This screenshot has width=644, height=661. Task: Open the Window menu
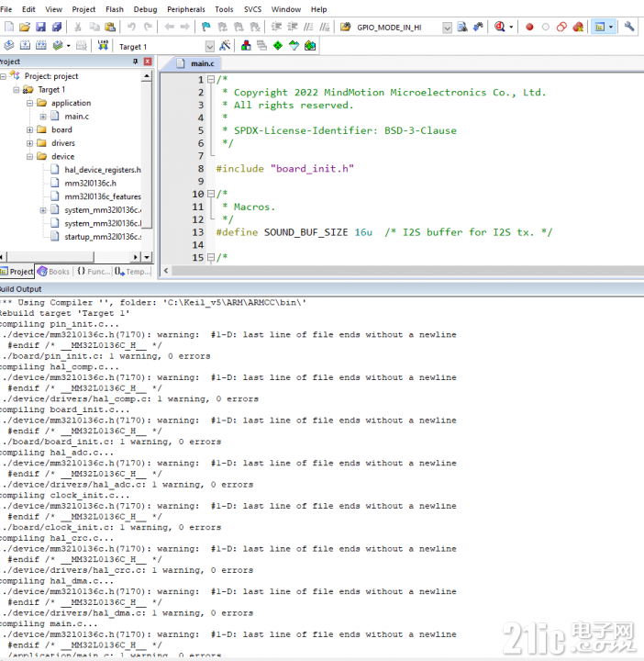[x=286, y=9]
